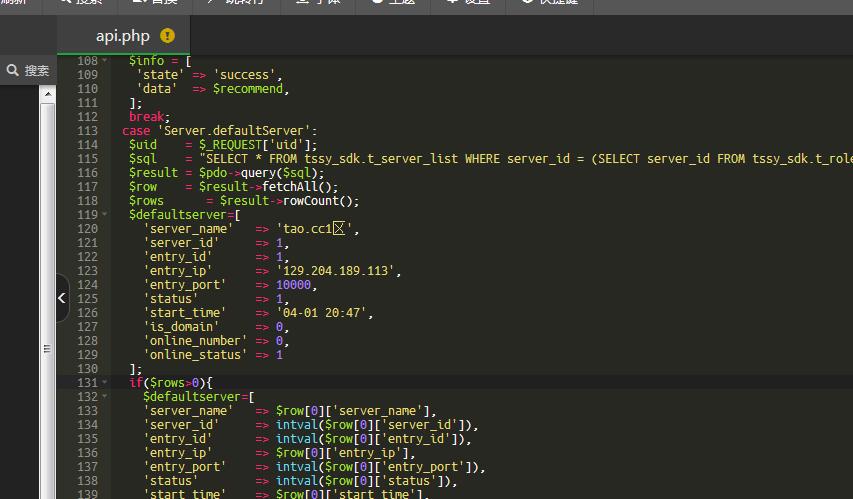Click the break statement on line 112

pos(148,117)
